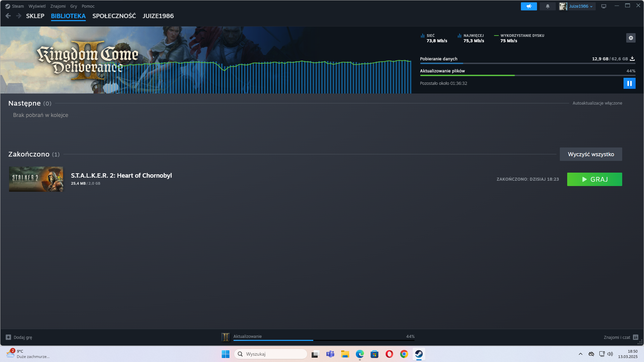
Task: Click the Steam taskbar icon
Action: [419, 354]
